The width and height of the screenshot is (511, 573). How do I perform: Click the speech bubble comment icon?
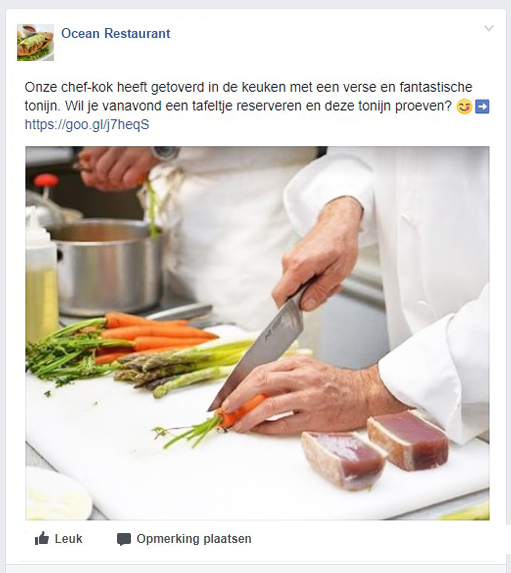(x=124, y=539)
